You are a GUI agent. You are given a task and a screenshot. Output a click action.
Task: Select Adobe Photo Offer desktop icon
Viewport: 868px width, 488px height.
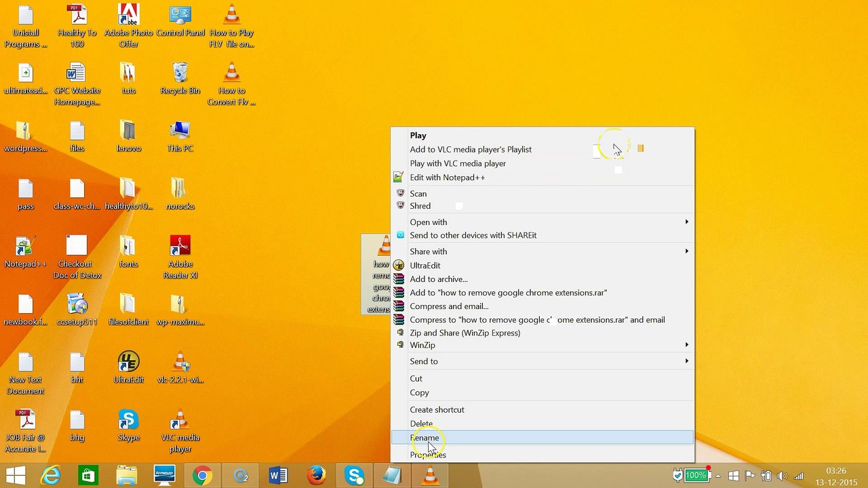(x=128, y=27)
